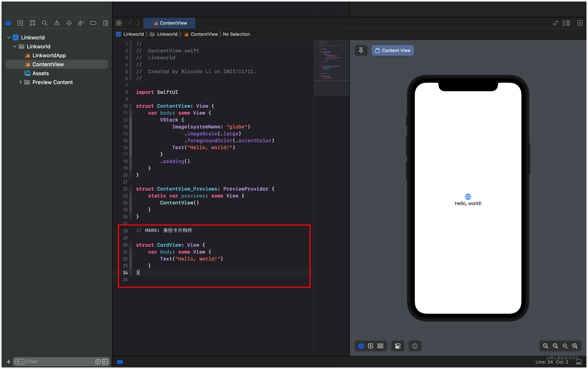Add a new file with plus button
This screenshot has height=369, width=588.
point(9,362)
